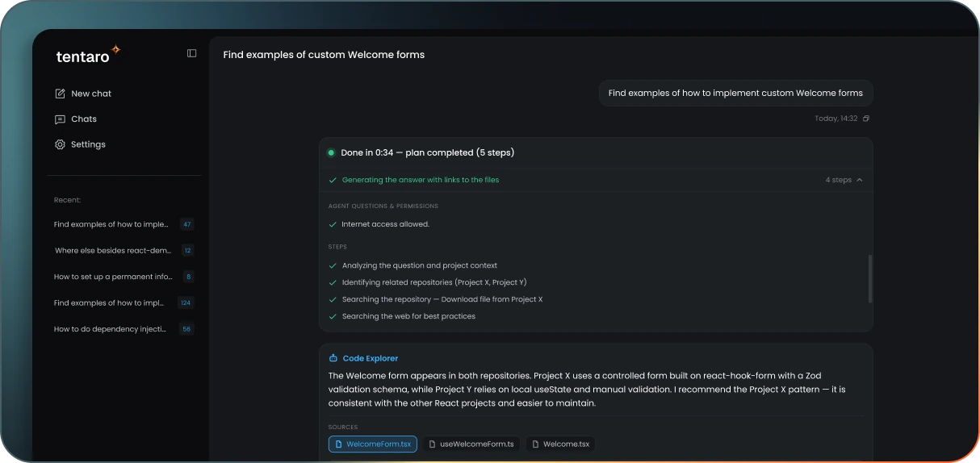Click the '4 steps' label

pos(839,180)
